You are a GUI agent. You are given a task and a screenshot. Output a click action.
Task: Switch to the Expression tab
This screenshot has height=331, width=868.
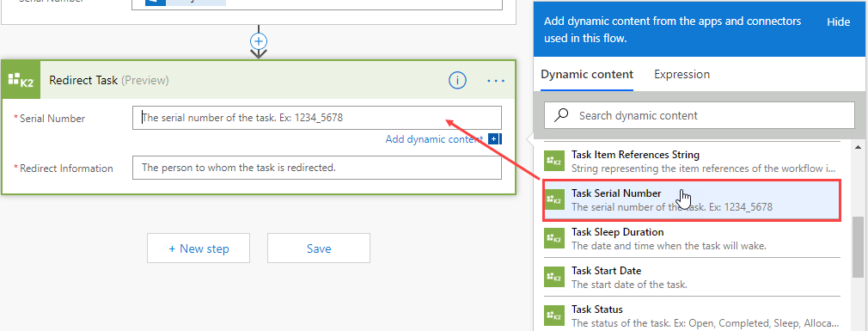point(682,74)
